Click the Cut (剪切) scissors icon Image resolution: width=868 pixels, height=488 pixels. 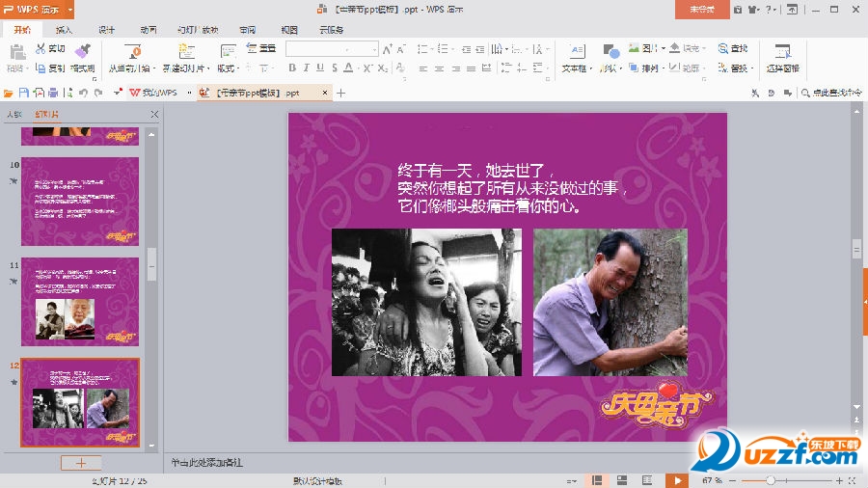pos(41,49)
